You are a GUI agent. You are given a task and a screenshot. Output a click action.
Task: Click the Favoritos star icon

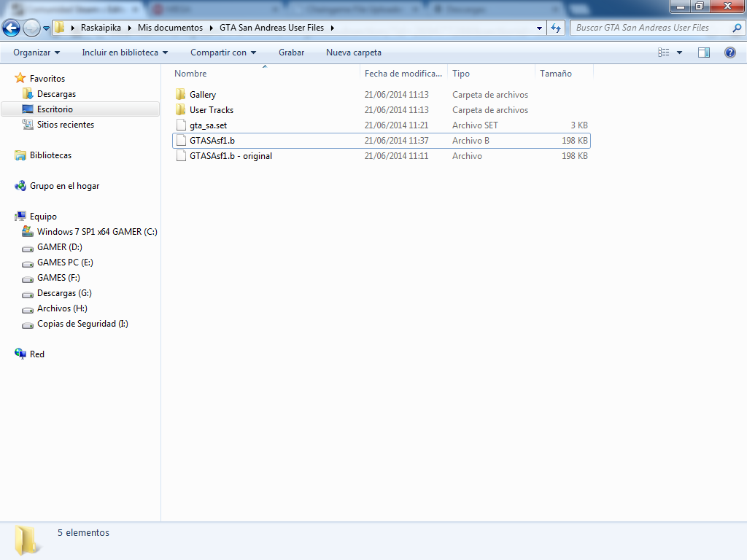click(x=20, y=77)
